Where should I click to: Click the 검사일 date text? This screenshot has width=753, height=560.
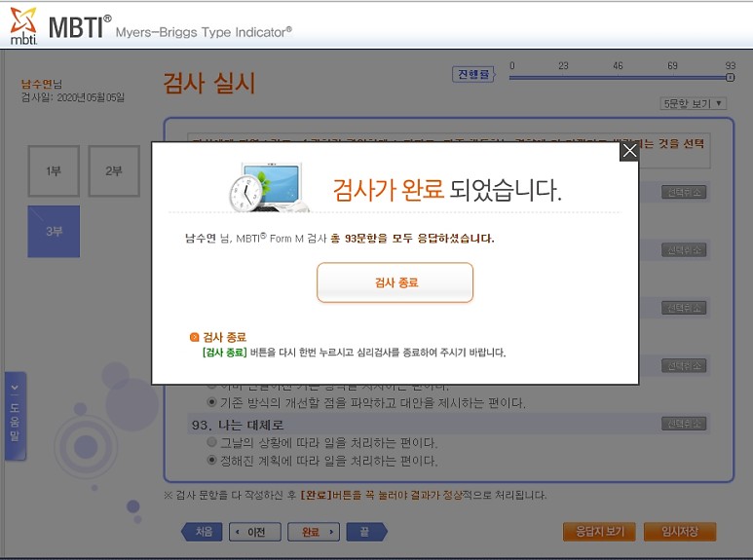pyautogui.click(x=72, y=97)
